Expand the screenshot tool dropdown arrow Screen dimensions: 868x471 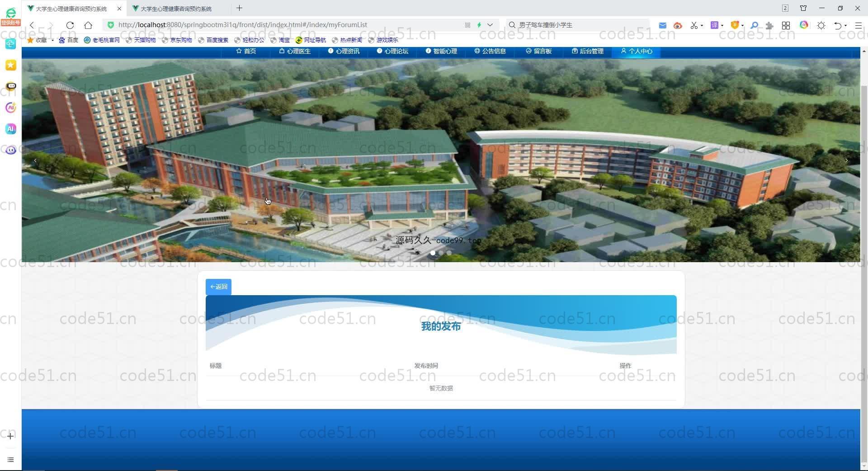(x=702, y=25)
